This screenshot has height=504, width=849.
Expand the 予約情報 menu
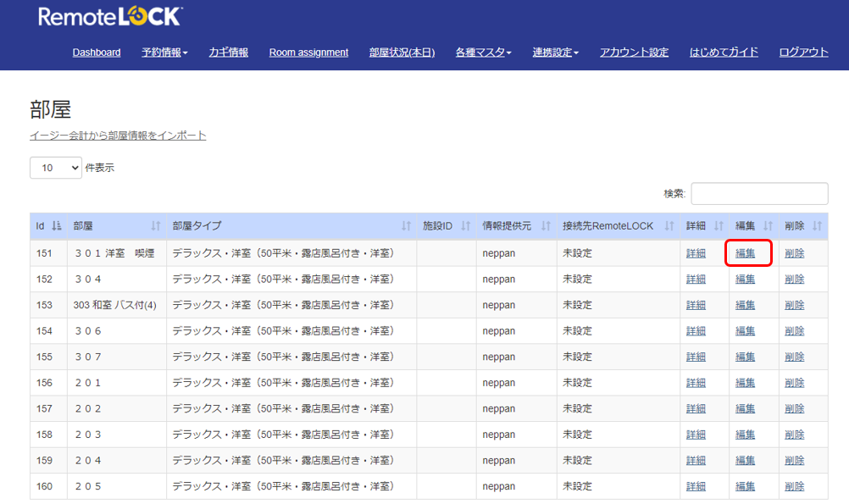164,53
